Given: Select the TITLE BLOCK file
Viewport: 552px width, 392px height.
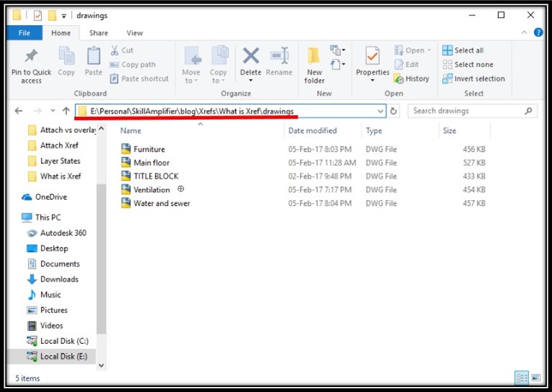Looking at the screenshot, I should 156,176.
